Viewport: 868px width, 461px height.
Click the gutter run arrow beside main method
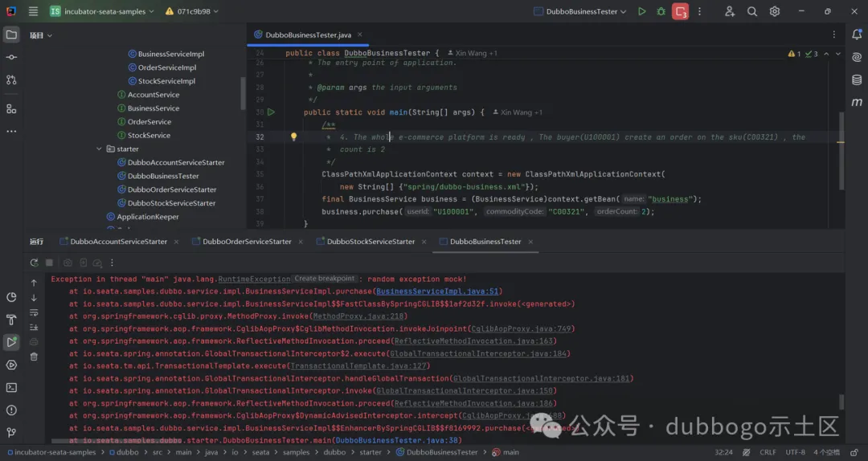point(272,112)
